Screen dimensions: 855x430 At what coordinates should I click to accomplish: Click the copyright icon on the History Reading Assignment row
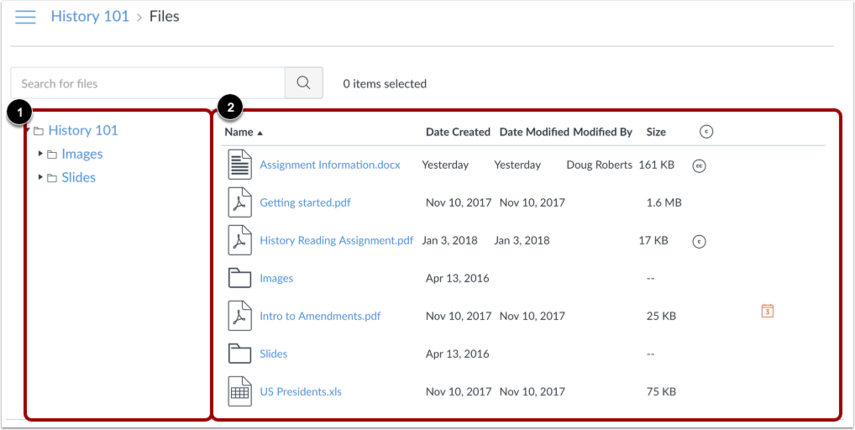pyautogui.click(x=699, y=242)
